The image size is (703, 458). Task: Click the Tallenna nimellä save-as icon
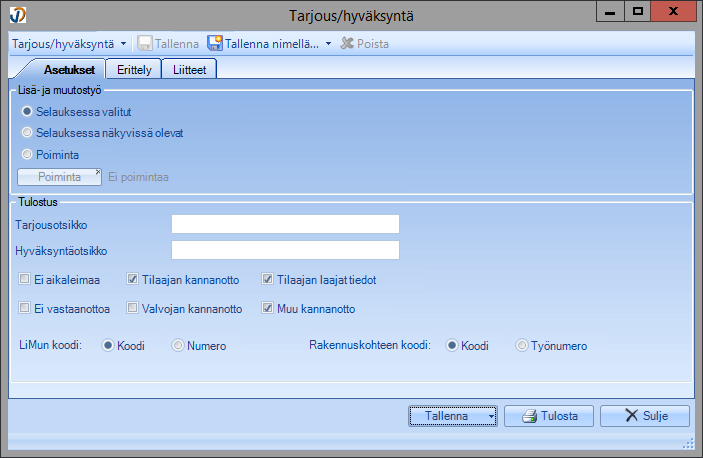point(214,44)
